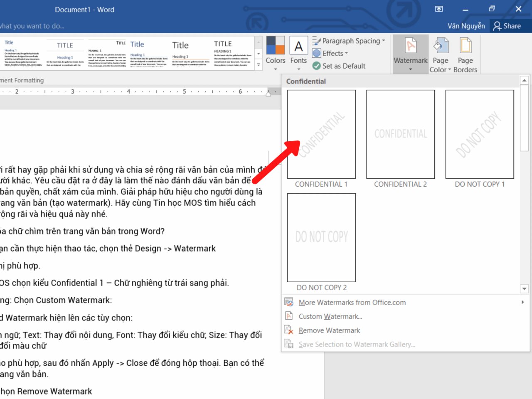Select Remove Watermark option

tap(329, 330)
